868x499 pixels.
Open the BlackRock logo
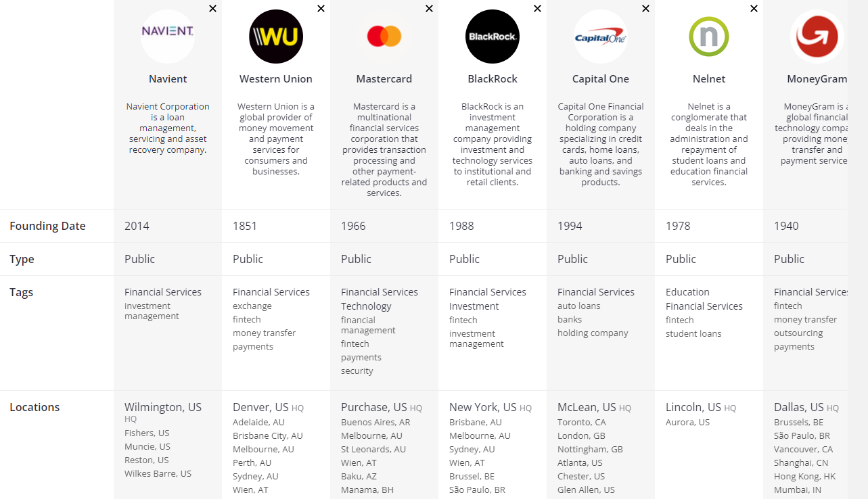493,37
